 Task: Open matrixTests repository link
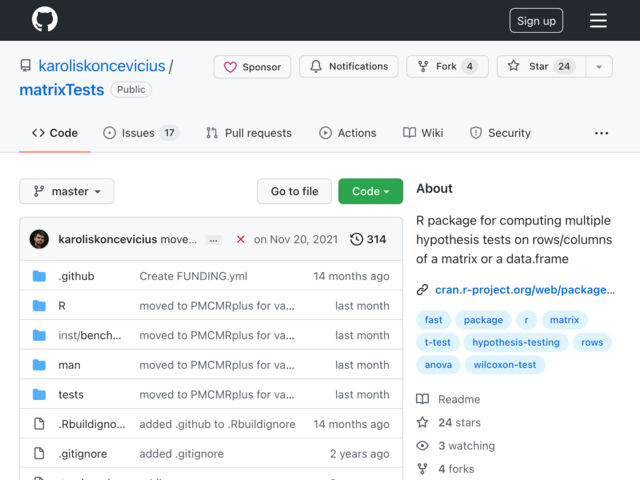[62, 90]
